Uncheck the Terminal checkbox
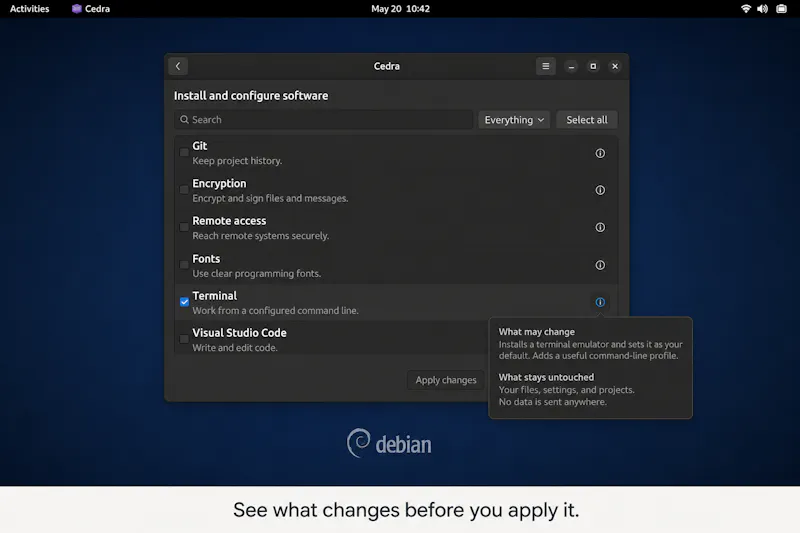This screenshot has height=533, width=800. point(184,302)
